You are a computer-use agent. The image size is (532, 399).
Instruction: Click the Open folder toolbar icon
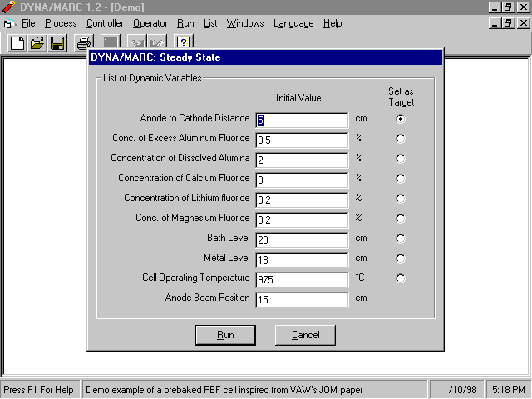37,43
